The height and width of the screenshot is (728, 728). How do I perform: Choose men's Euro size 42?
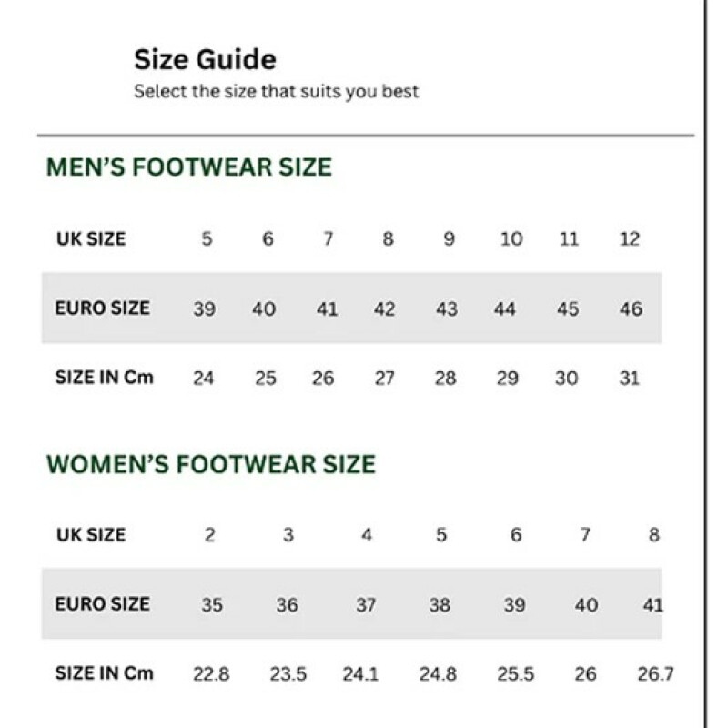pyautogui.click(x=385, y=309)
